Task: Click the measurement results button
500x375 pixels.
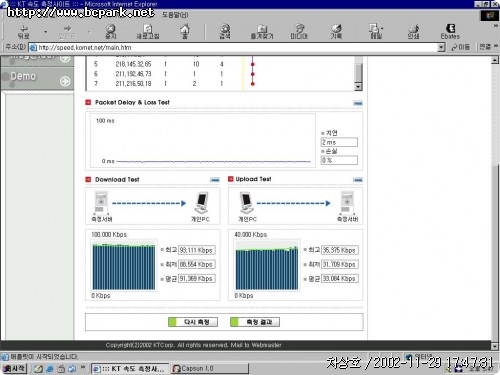Action: pos(255,322)
